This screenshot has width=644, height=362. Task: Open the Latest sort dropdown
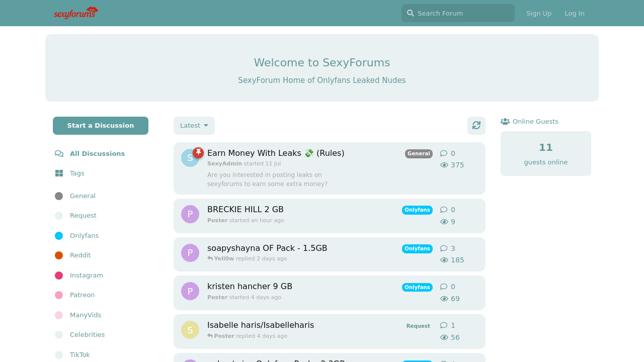[x=194, y=126]
